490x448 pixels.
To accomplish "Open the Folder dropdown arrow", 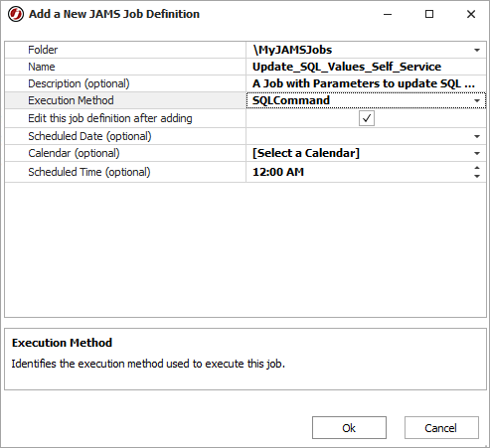I will tap(477, 50).
